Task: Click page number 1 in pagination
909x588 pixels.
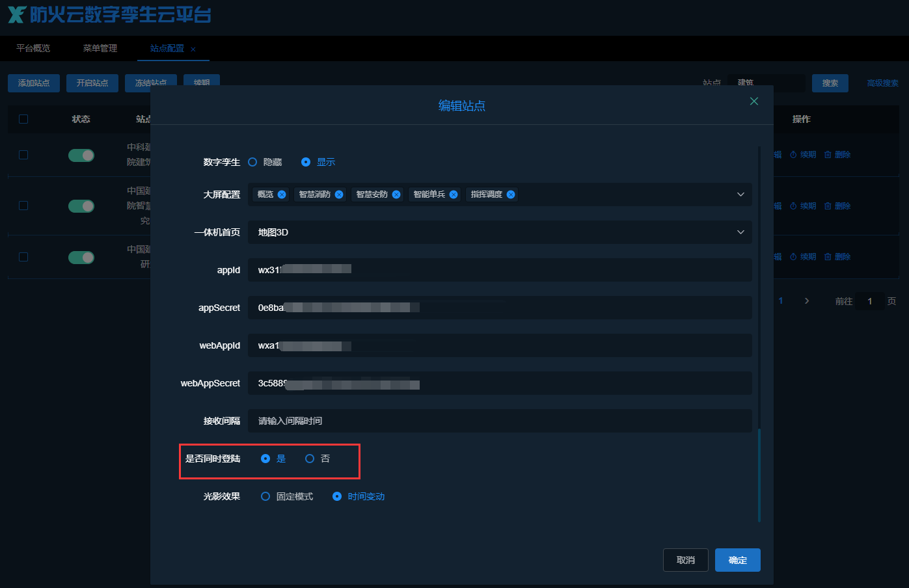Action: pos(781,301)
